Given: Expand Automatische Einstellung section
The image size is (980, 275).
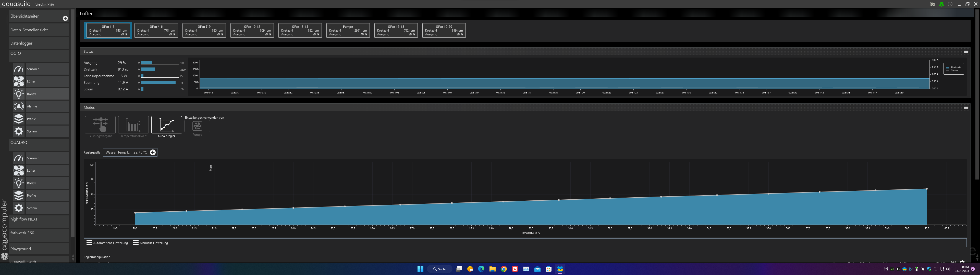Looking at the screenshot, I should pos(107,243).
